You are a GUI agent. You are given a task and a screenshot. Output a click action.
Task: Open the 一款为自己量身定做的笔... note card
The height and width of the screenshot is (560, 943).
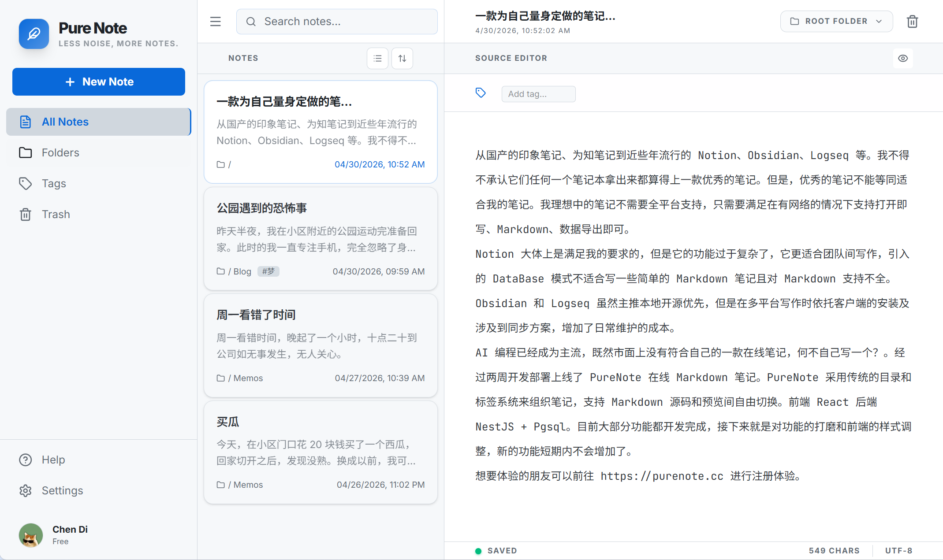(x=321, y=132)
